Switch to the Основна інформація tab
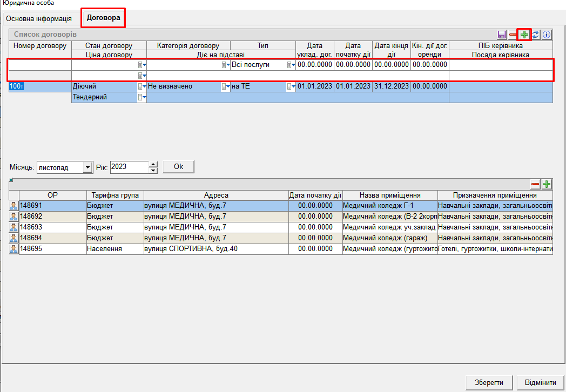The height and width of the screenshot is (392, 566). [39, 19]
